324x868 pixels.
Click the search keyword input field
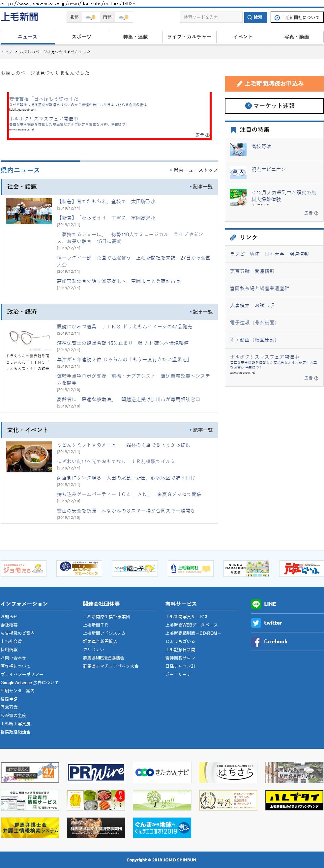pos(211,17)
